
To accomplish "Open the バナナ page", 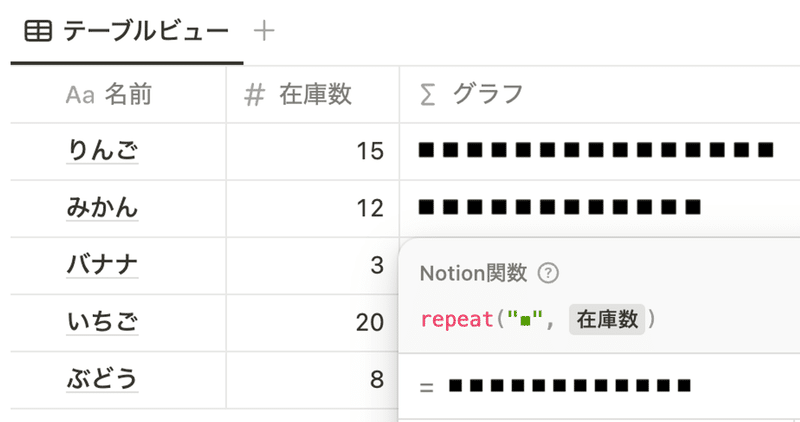I will pyautogui.click(x=103, y=265).
